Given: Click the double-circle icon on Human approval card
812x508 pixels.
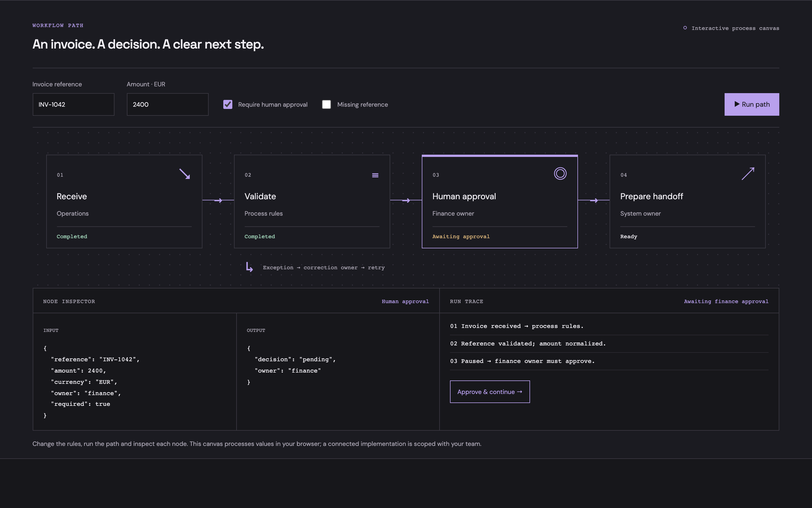Looking at the screenshot, I should click(560, 173).
